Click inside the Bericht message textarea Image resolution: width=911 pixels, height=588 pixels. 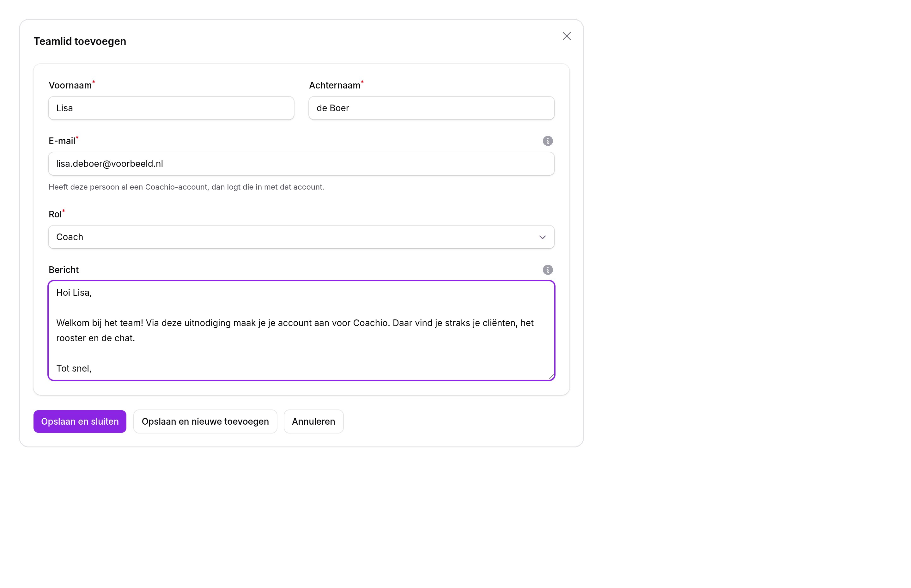pyautogui.click(x=301, y=331)
